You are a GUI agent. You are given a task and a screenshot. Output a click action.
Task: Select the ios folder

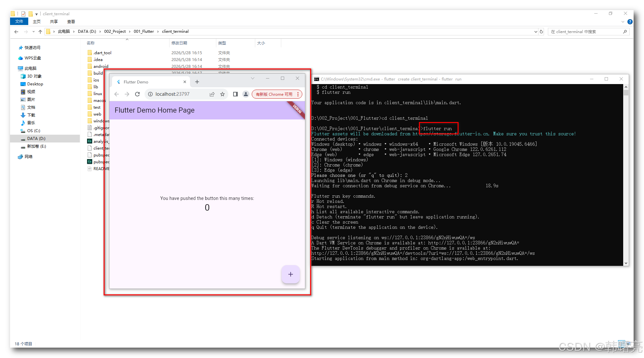coord(96,80)
